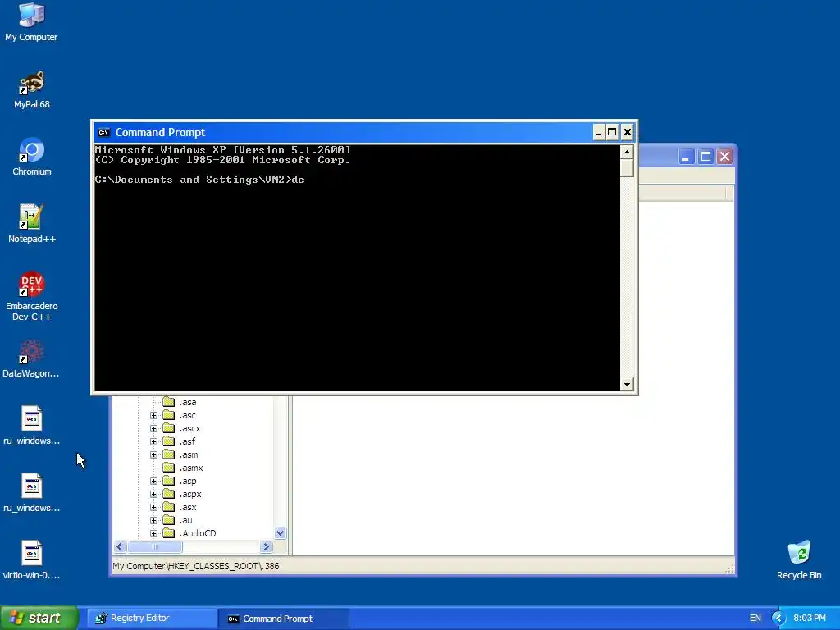Image resolution: width=840 pixels, height=630 pixels.
Task: Show hidden tray icons arrow
Action: coord(778,619)
